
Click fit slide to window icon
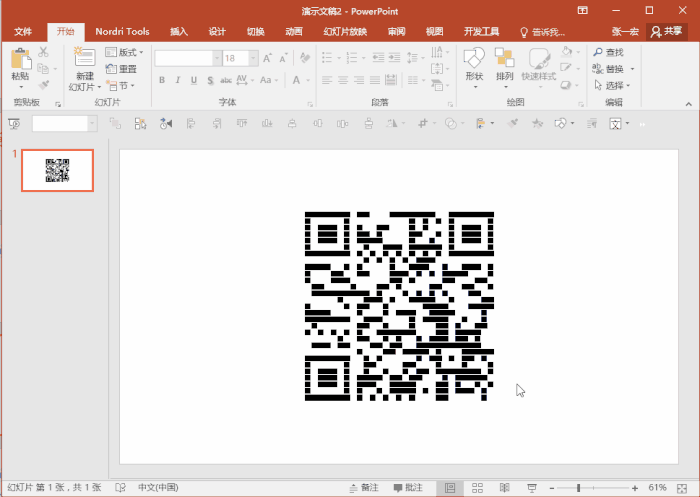tap(682, 488)
